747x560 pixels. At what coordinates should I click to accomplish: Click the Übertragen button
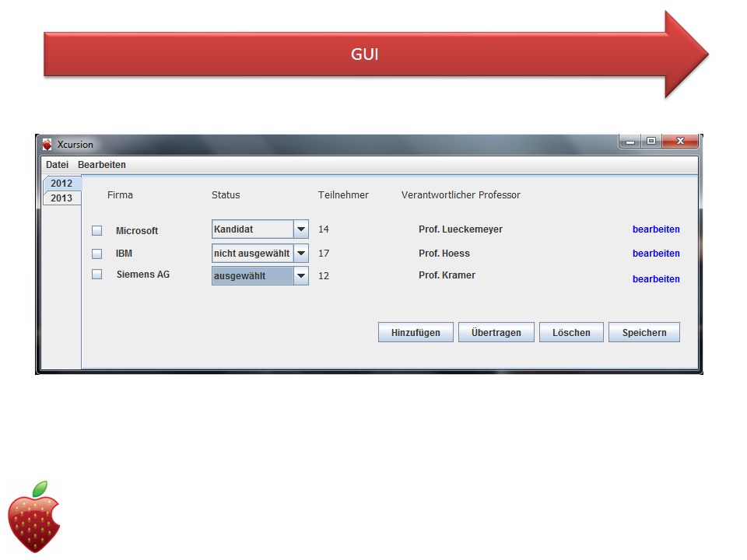[x=496, y=332]
